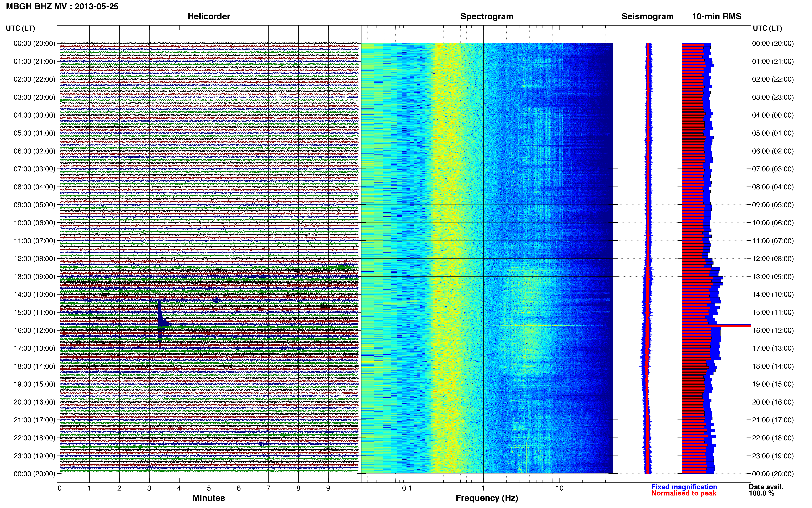Click the left 'UTC (LT)' axis label
Viewport: 812px width, 508px height.
tap(21, 28)
